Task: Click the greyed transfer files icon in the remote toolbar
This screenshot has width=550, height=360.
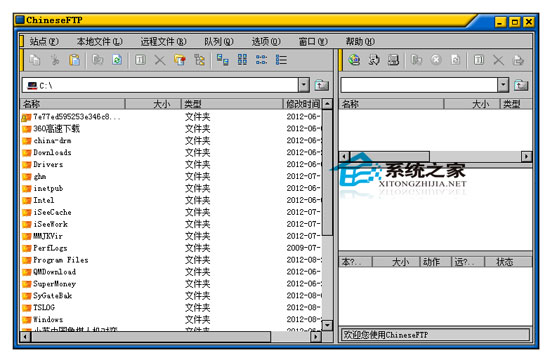Action: point(416,60)
